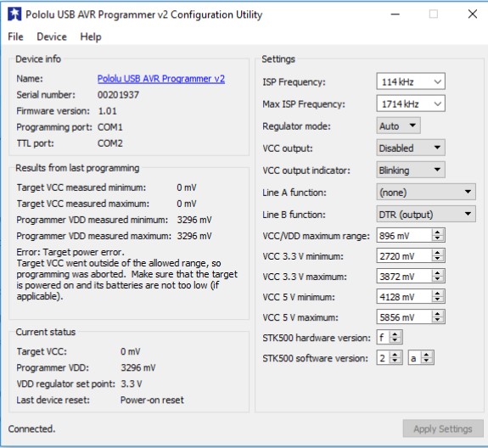Click inside the VCC 3.3 V maximum field
Viewport: 488px width, 448px height.
click(x=404, y=277)
